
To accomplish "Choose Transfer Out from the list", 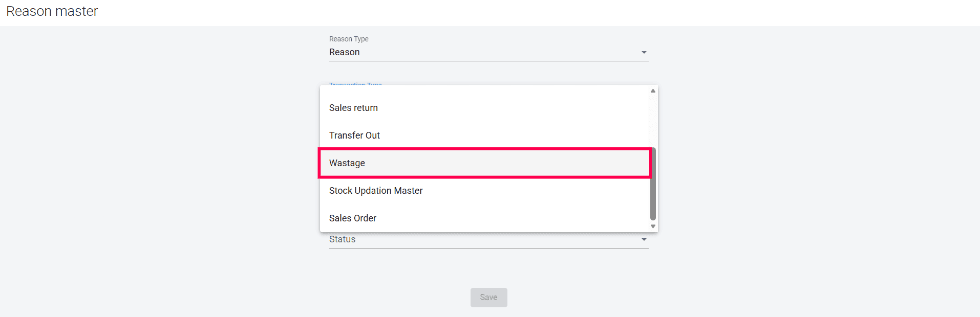I will pos(354,135).
